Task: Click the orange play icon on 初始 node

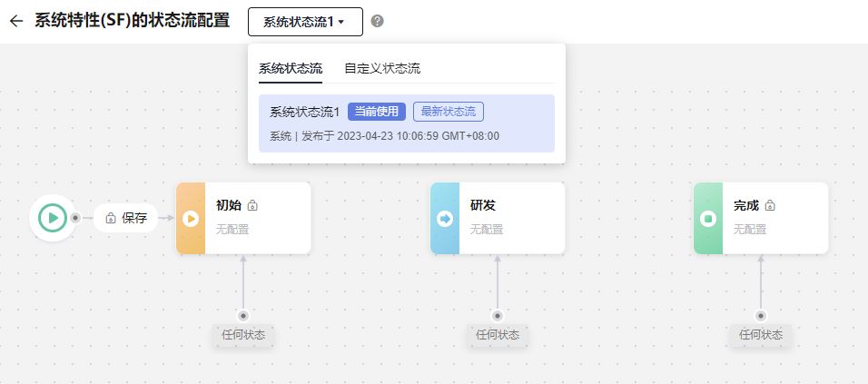Action: coord(191,218)
